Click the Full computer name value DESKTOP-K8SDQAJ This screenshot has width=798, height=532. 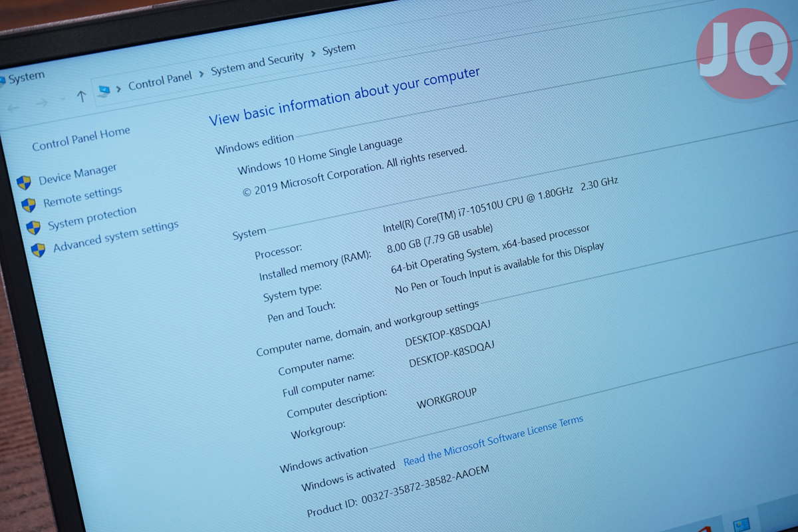[x=452, y=353]
